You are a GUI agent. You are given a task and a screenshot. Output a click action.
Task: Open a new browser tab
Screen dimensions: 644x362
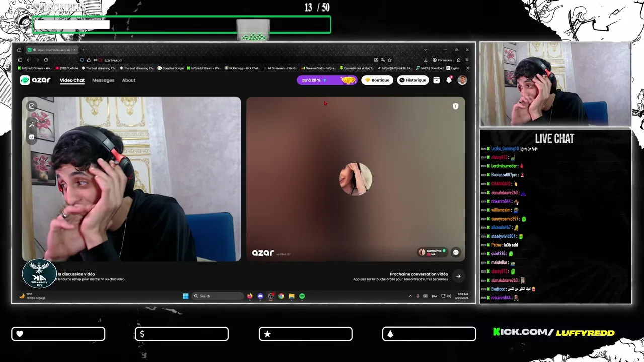(83, 50)
